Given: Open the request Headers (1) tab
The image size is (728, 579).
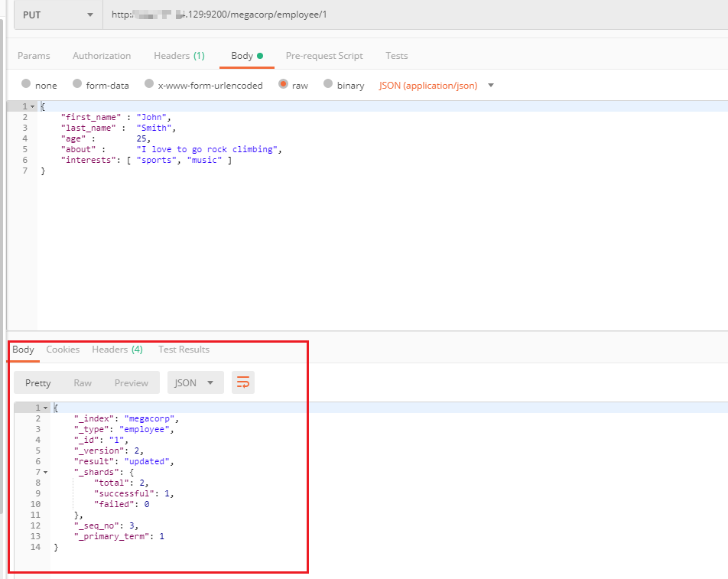Looking at the screenshot, I should (179, 56).
